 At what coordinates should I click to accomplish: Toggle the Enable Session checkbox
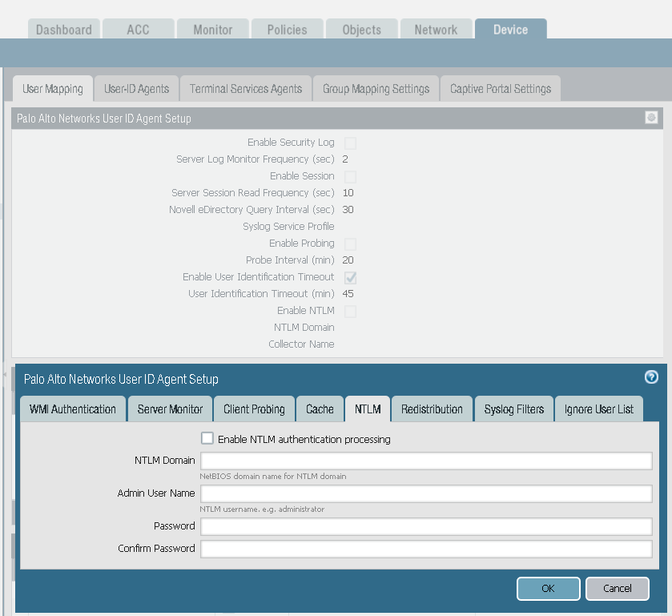[350, 176]
